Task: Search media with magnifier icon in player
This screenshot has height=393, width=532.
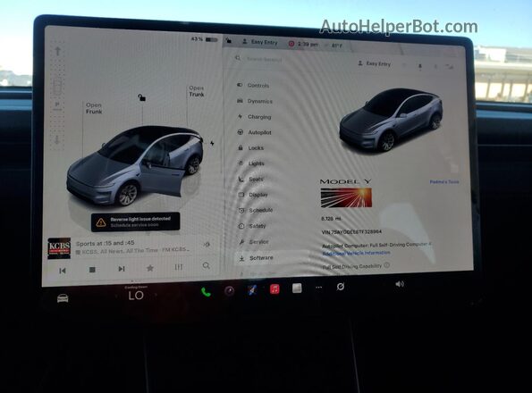Action: 206,265
